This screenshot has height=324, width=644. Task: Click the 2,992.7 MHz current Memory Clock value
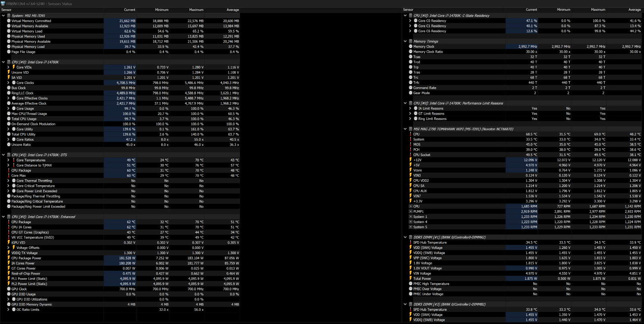(528, 47)
